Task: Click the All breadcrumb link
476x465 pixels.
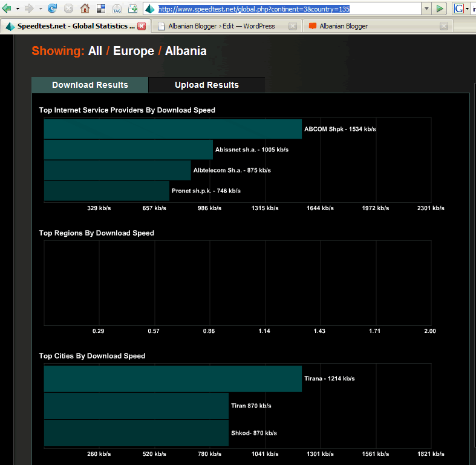Action: pos(95,51)
